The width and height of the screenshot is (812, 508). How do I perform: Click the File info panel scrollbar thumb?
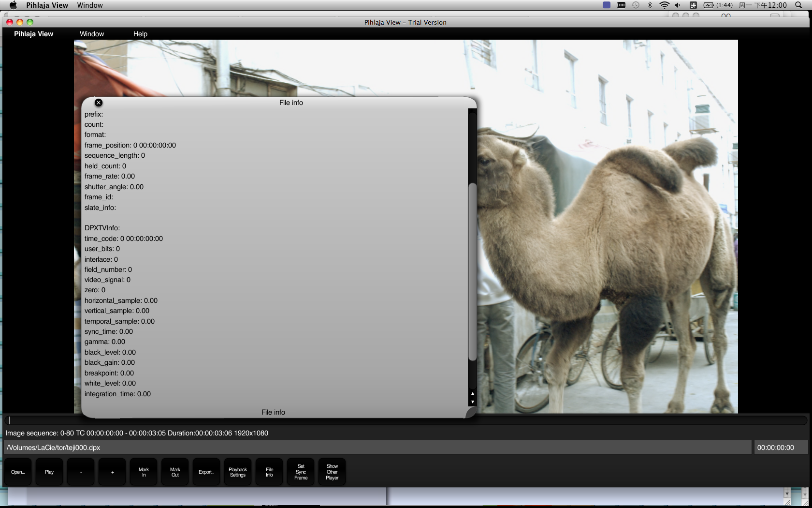[x=473, y=271]
